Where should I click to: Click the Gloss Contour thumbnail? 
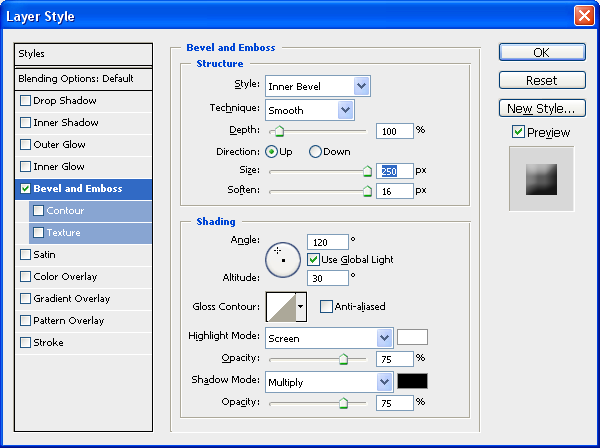tap(281, 306)
